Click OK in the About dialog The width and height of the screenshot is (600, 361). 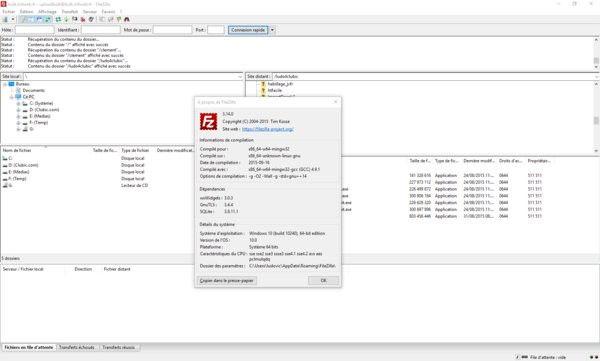tap(323, 281)
